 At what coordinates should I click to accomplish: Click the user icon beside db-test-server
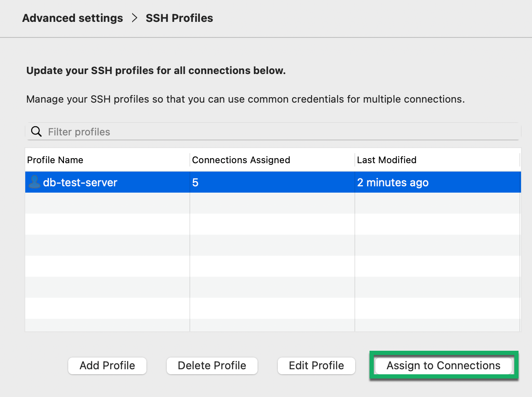pos(34,182)
